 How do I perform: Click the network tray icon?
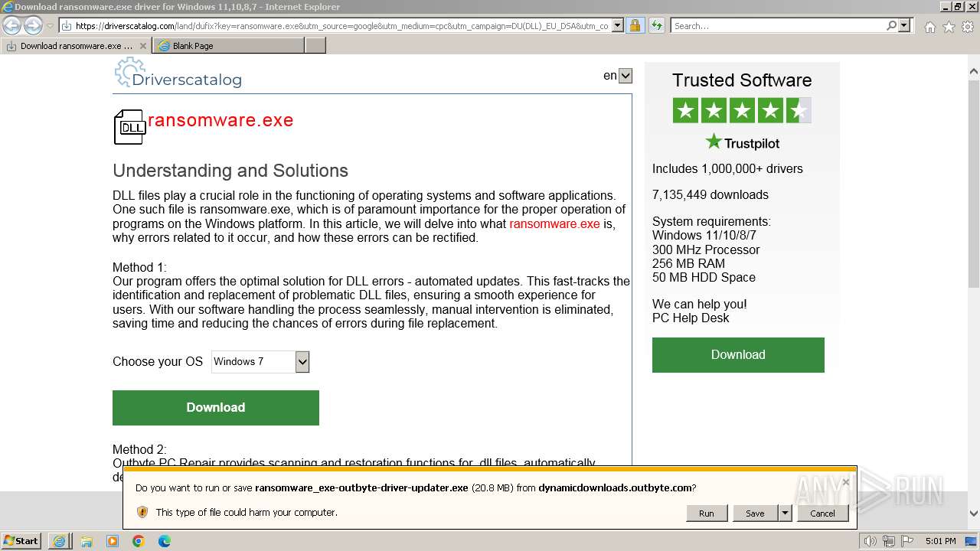(889, 541)
